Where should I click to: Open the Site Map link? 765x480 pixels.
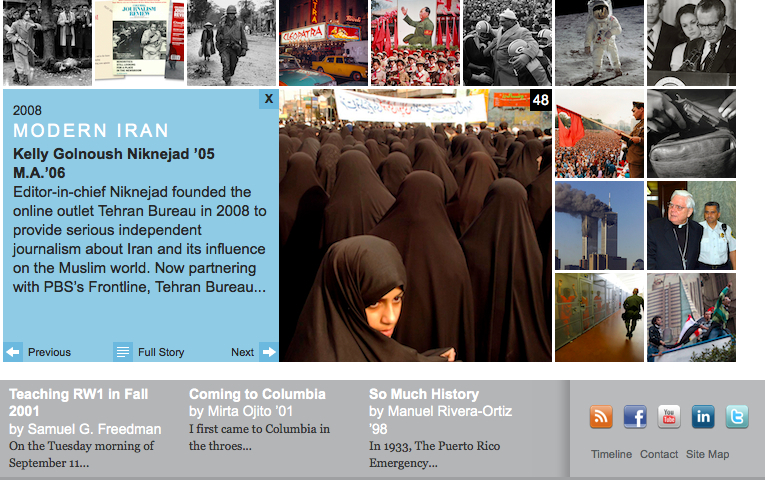click(707, 454)
